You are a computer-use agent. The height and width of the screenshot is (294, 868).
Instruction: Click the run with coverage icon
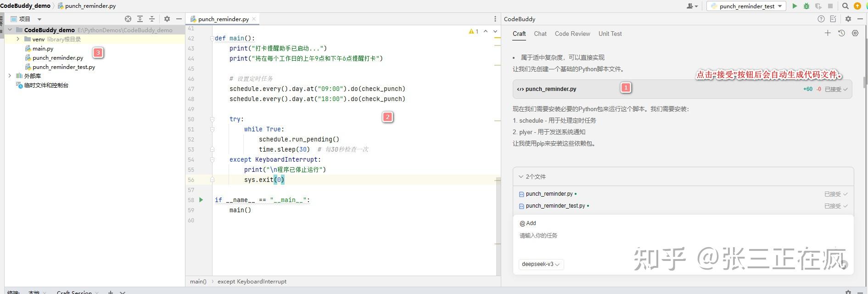[818, 6]
